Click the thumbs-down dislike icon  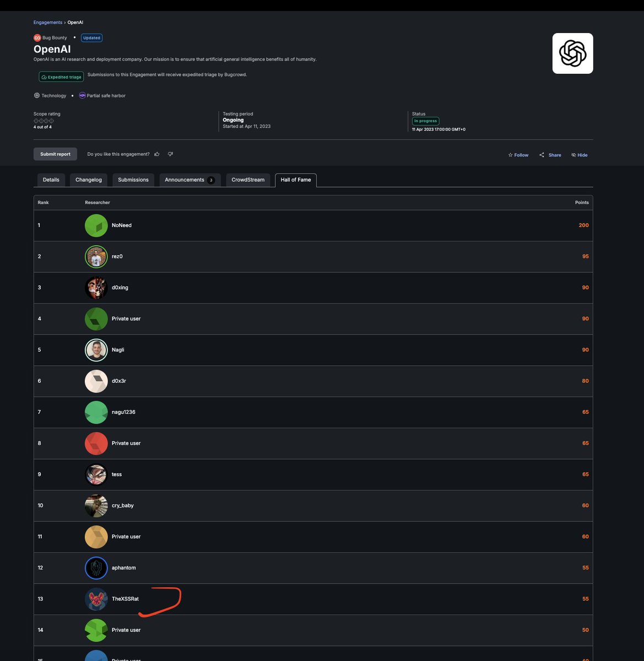(x=170, y=154)
